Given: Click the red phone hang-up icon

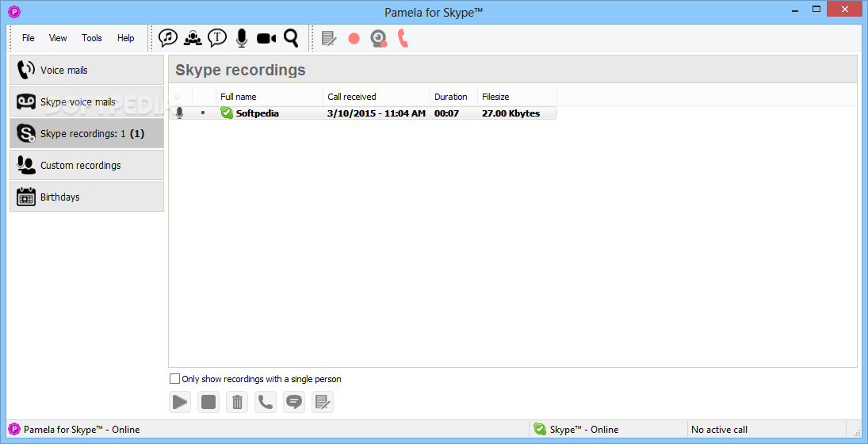Looking at the screenshot, I should (403, 38).
